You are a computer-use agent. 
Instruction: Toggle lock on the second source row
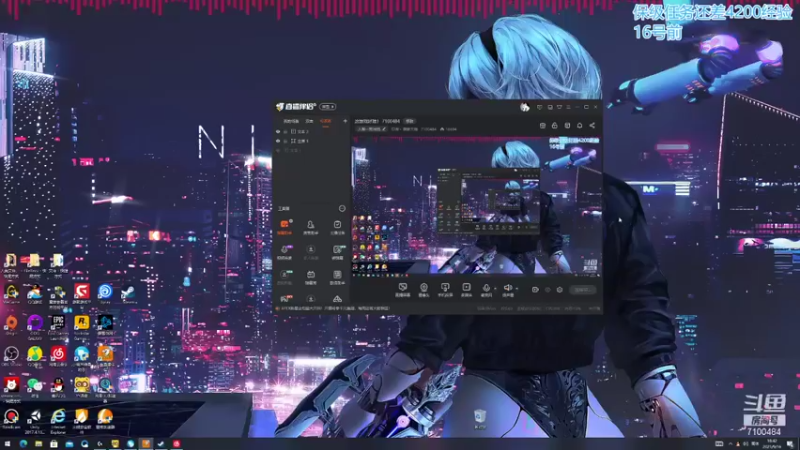(x=285, y=141)
